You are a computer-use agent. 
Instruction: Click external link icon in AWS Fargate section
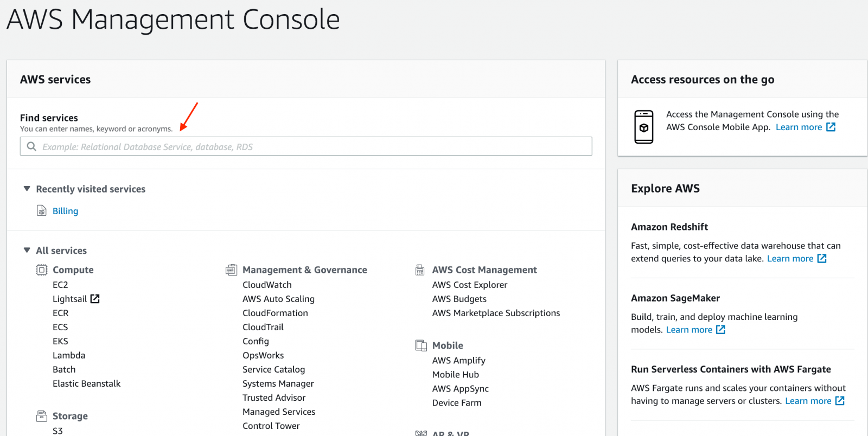click(x=840, y=400)
